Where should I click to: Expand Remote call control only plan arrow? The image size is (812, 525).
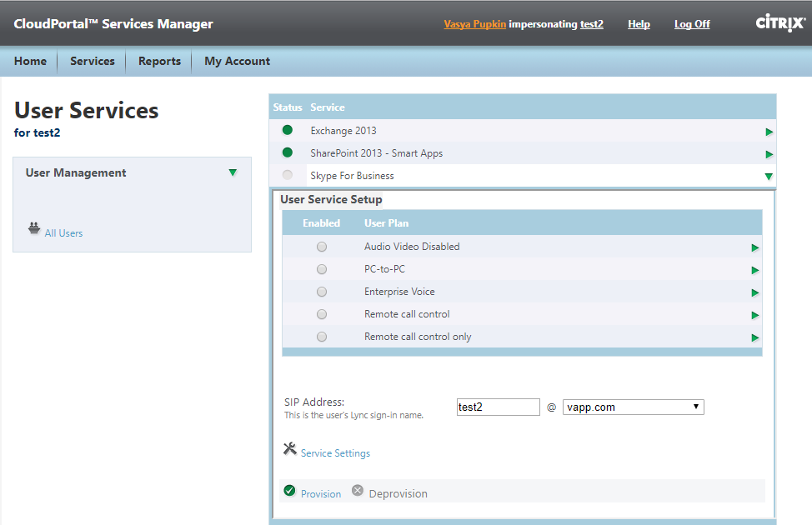755,338
